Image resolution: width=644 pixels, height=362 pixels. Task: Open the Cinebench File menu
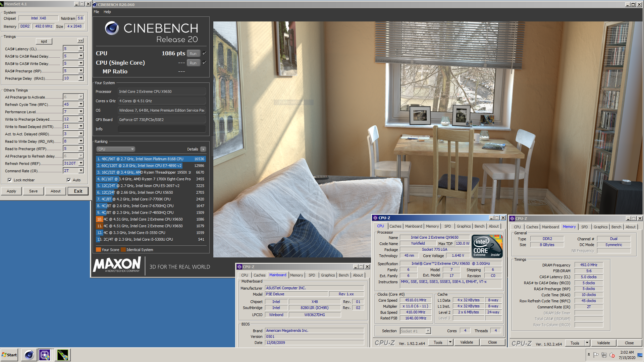[x=96, y=12]
